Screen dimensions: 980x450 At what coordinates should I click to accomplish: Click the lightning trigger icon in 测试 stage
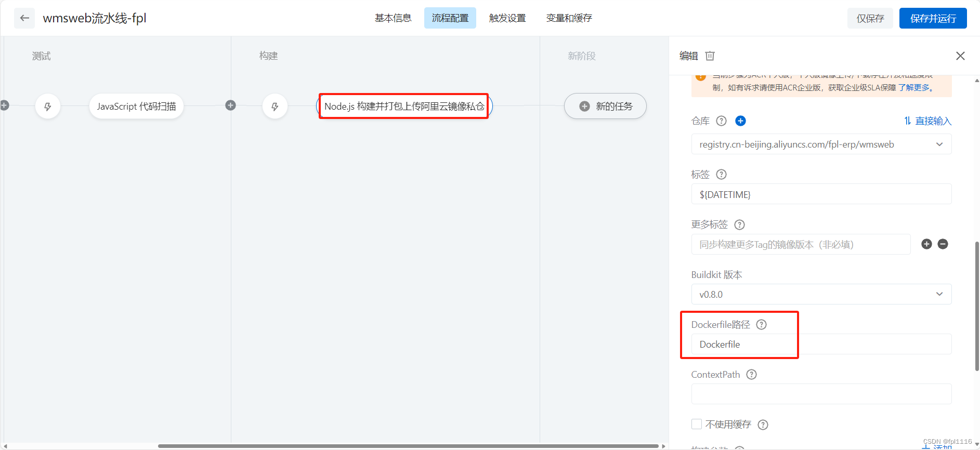click(48, 107)
